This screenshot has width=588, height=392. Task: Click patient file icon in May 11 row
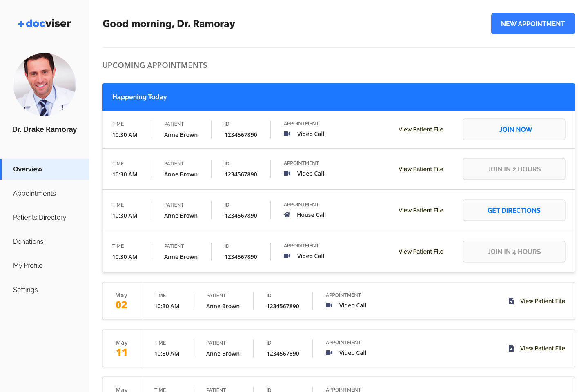511,348
